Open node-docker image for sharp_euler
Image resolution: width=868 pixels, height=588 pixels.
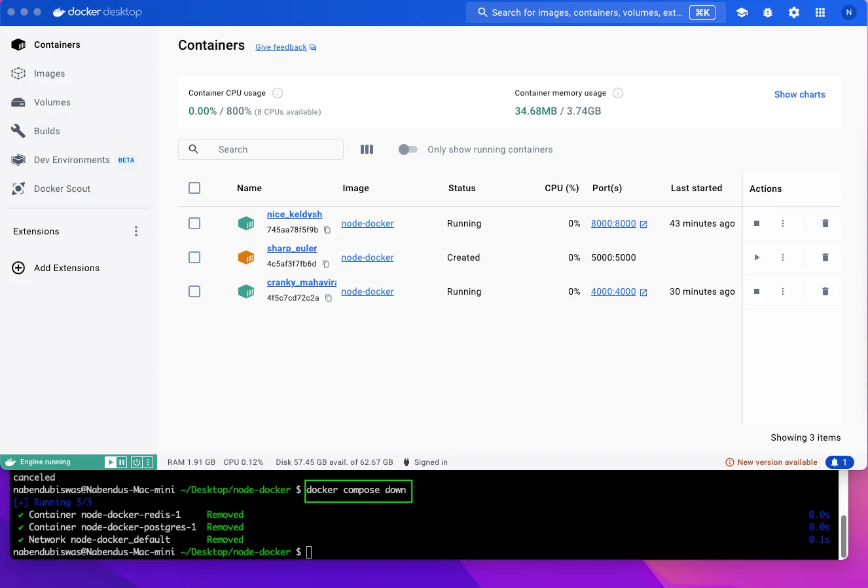367,257
